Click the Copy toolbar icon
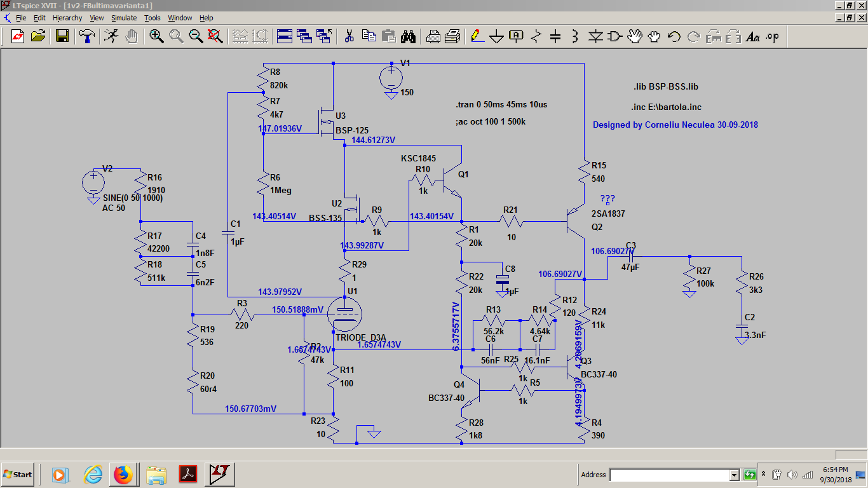Image resolution: width=868 pixels, height=488 pixels. (369, 36)
